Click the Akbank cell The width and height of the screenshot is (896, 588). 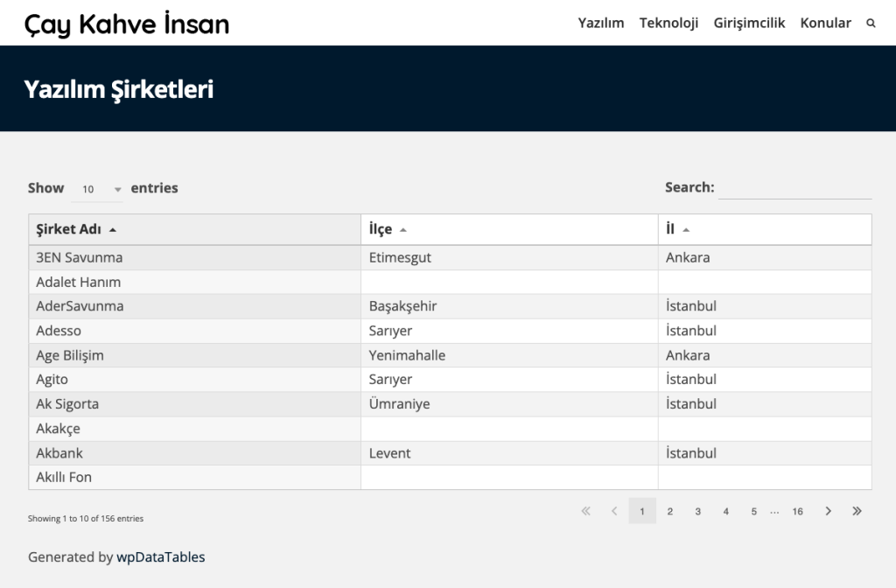coord(195,453)
